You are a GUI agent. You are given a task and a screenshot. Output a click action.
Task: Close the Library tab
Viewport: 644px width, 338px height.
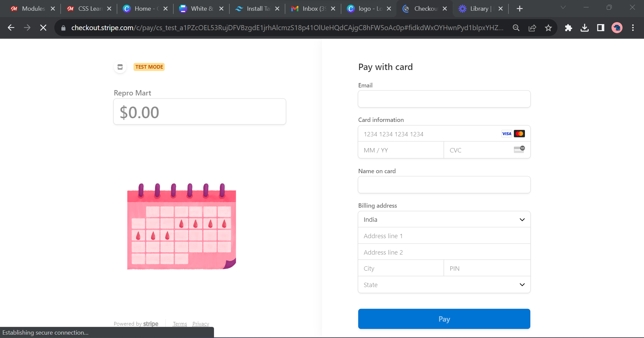pos(500,9)
